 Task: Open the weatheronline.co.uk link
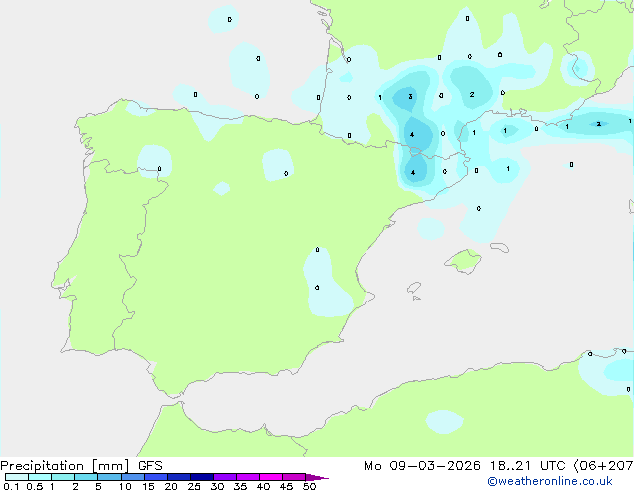pyautogui.click(x=549, y=481)
